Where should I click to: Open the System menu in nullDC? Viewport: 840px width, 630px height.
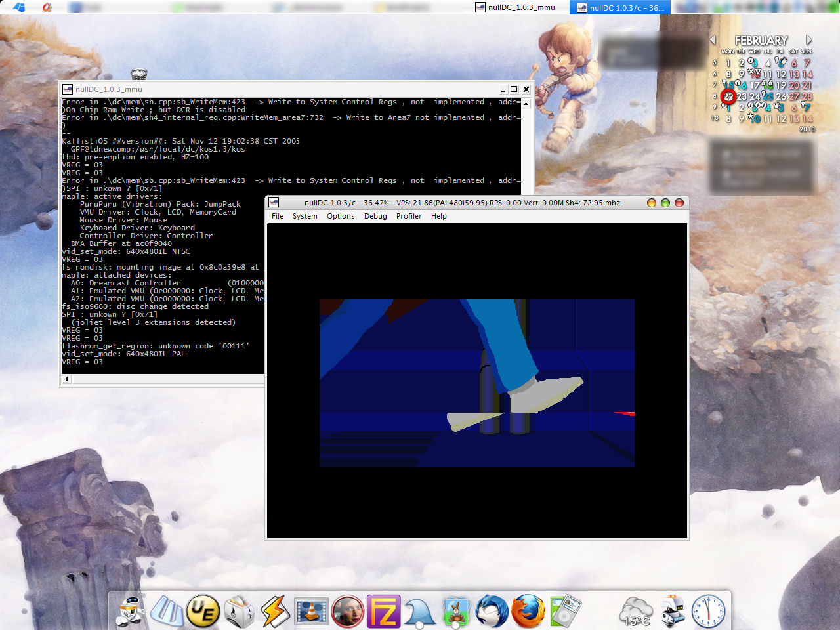304,216
